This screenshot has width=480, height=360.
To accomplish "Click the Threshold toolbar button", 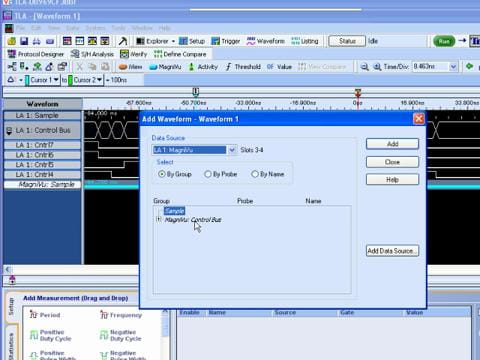I will pyautogui.click(x=243, y=67).
